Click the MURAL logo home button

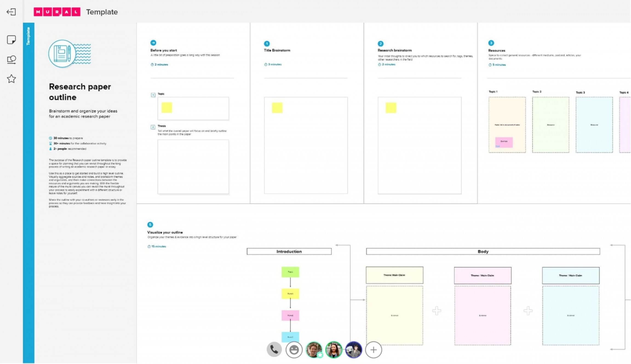pyautogui.click(x=56, y=12)
